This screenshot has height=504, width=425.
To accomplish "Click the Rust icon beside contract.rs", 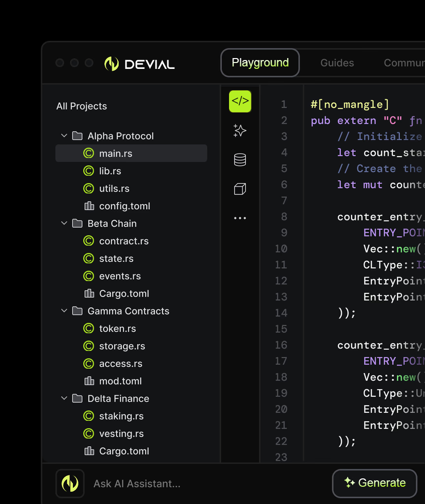I will coord(89,241).
